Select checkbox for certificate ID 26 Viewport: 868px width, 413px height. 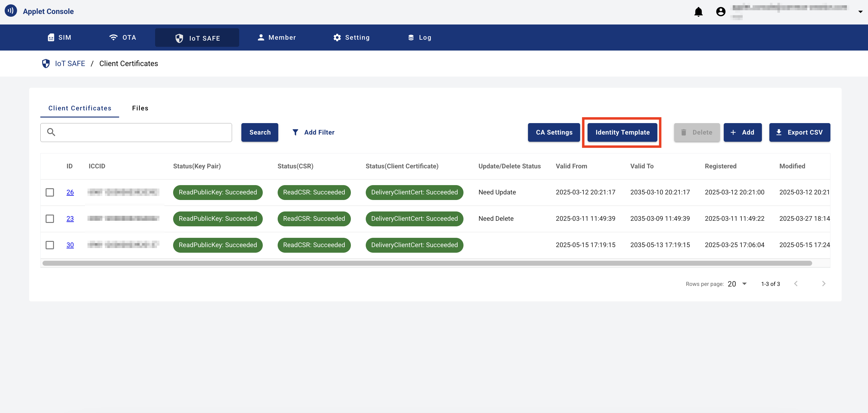(50, 192)
